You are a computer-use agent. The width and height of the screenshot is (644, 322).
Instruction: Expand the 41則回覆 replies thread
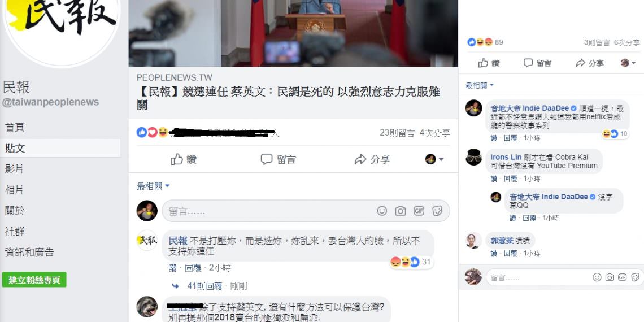(x=204, y=286)
